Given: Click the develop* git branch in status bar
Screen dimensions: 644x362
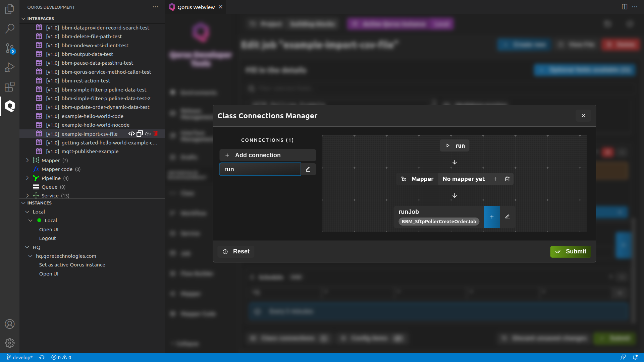Looking at the screenshot, I should (19, 357).
